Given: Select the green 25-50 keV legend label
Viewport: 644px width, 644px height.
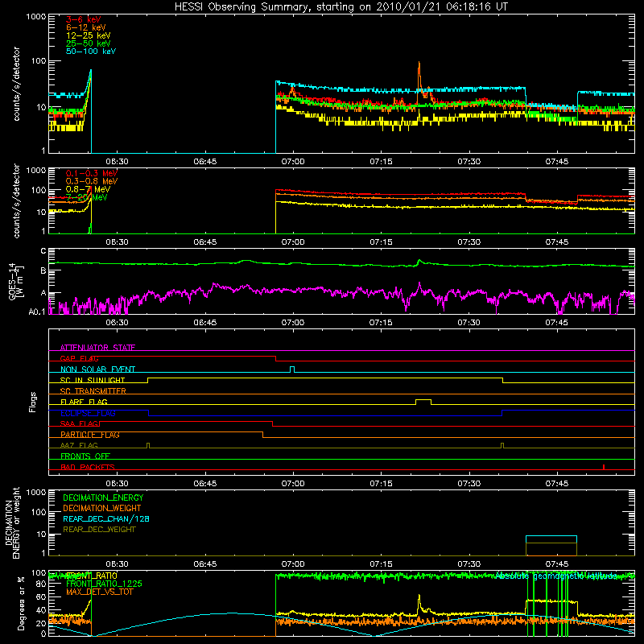Looking at the screenshot, I should click(x=89, y=43).
